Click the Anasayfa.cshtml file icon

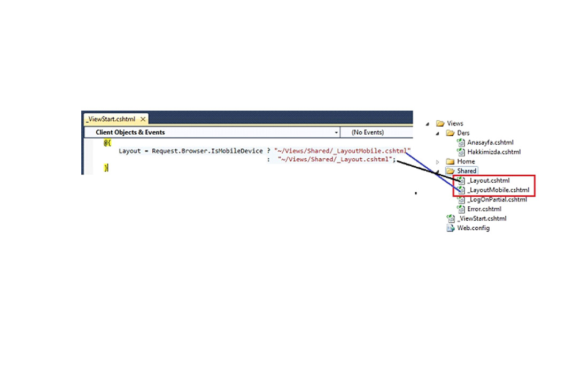[x=461, y=143]
